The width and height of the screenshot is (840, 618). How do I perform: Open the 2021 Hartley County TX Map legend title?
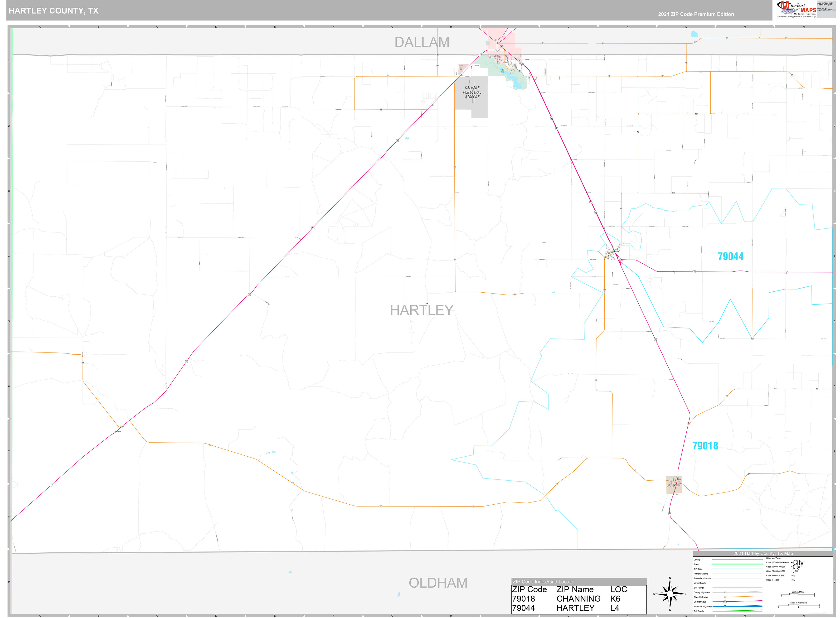tap(763, 554)
